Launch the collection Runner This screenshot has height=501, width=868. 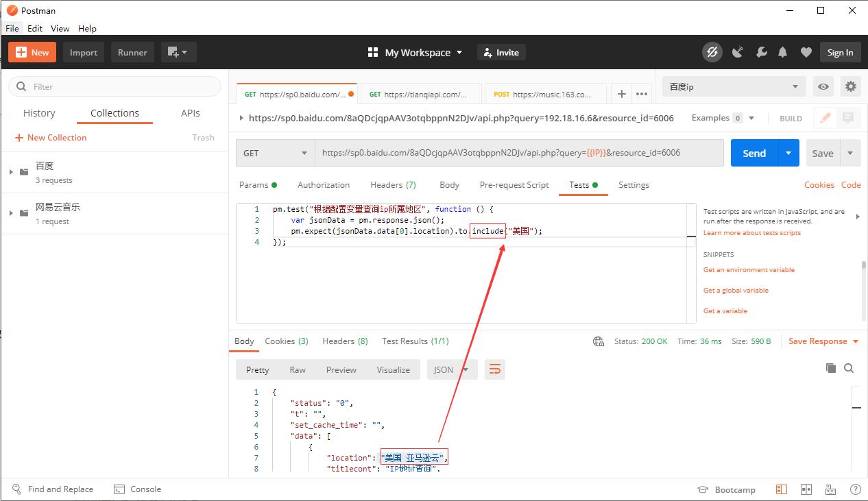click(132, 52)
